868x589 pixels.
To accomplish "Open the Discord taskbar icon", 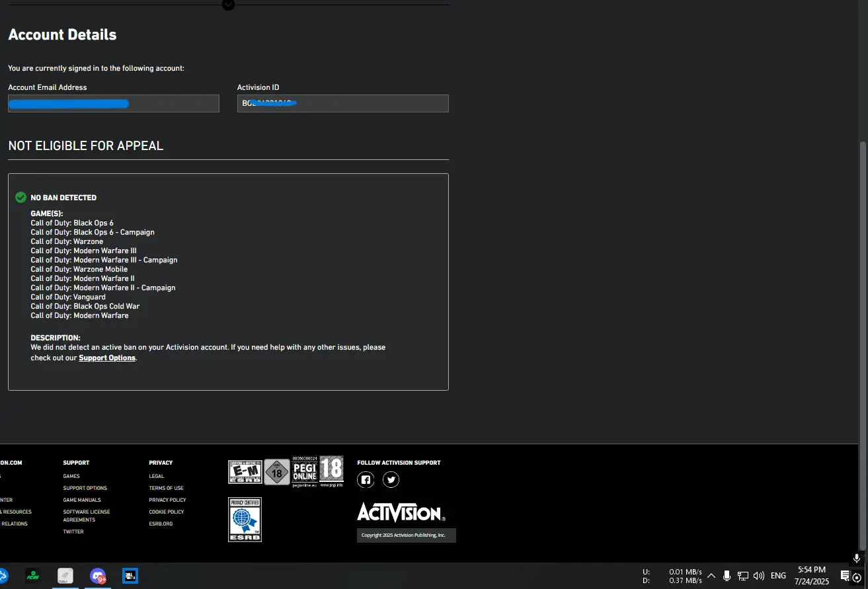I will [x=98, y=576].
